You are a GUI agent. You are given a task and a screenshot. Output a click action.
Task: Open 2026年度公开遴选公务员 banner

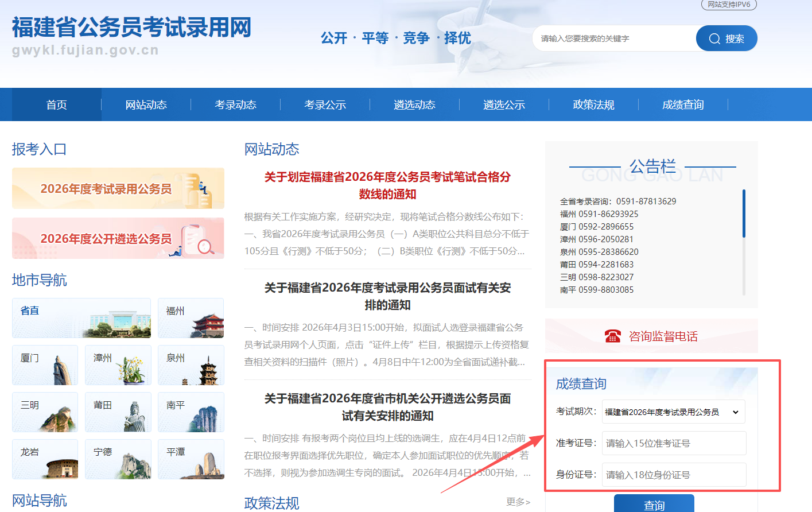118,239
